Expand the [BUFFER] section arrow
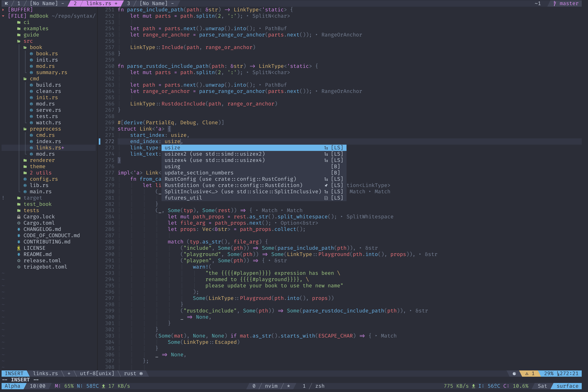Screen dimensions: 588x392 [3, 10]
